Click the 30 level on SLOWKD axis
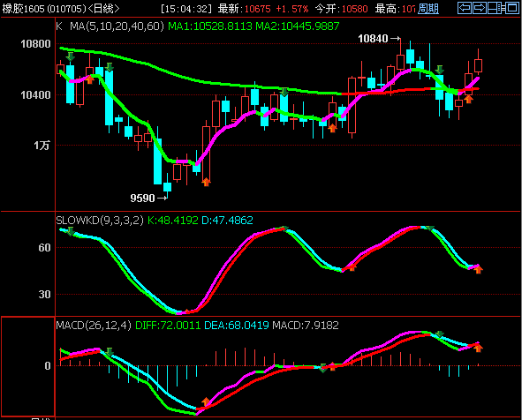 [44, 295]
